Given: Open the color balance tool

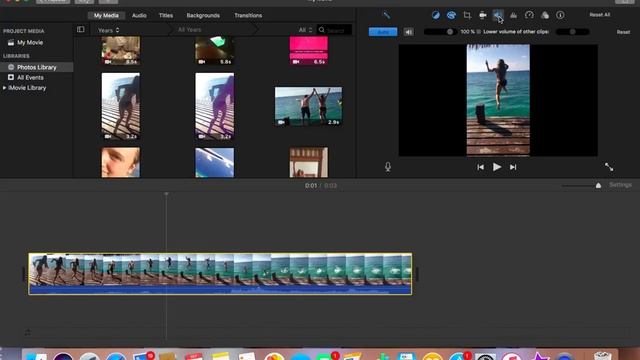Looking at the screenshot, I should pyautogui.click(x=436, y=16).
